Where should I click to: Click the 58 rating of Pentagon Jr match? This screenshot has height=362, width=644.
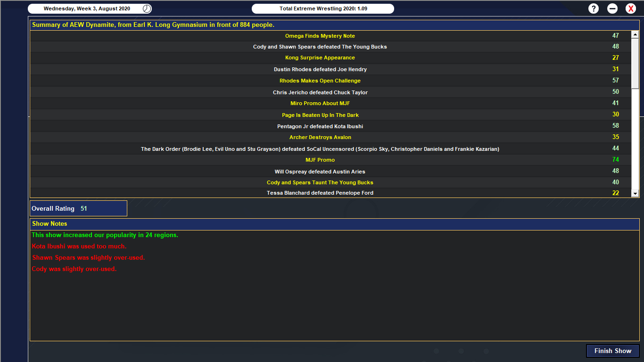pos(616,125)
